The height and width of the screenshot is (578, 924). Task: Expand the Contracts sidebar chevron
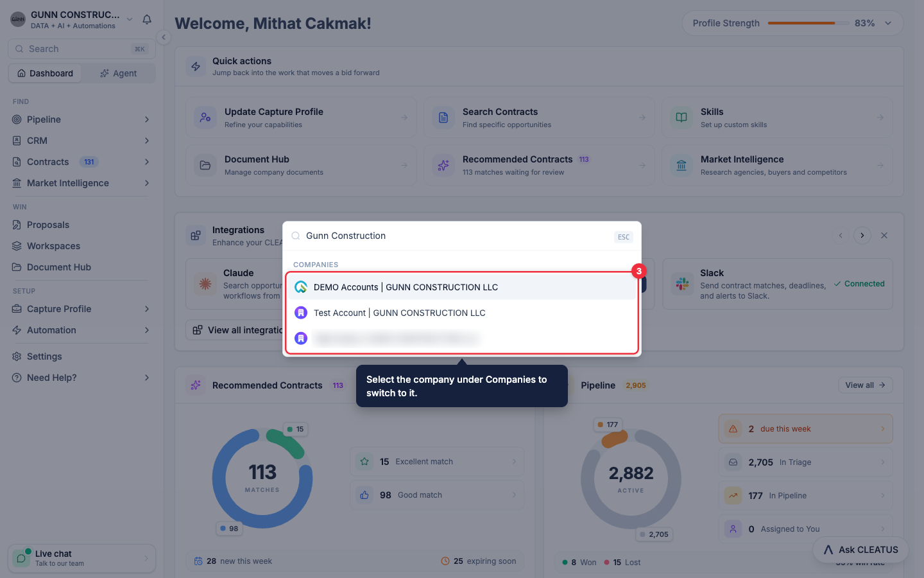pyautogui.click(x=147, y=162)
